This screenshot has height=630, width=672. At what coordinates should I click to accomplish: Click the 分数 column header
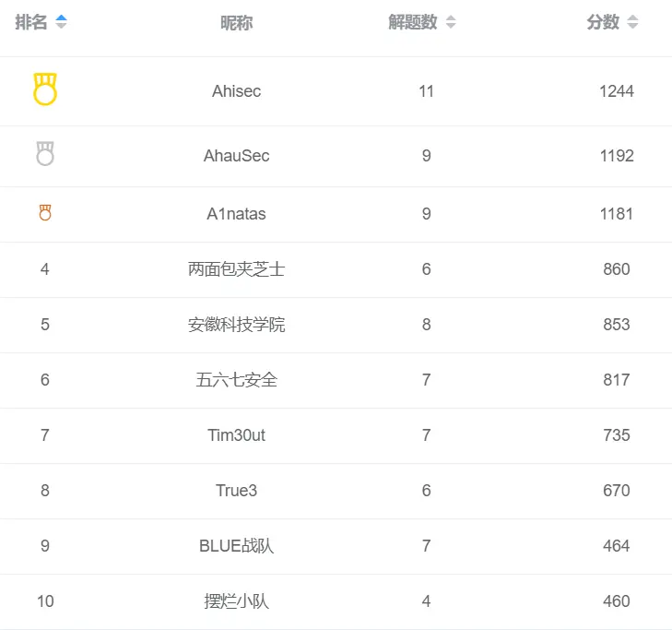[x=603, y=23]
